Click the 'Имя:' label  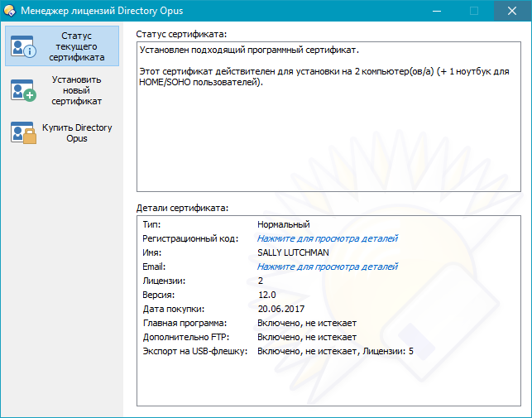pyautogui.click(x=152, y=252)
